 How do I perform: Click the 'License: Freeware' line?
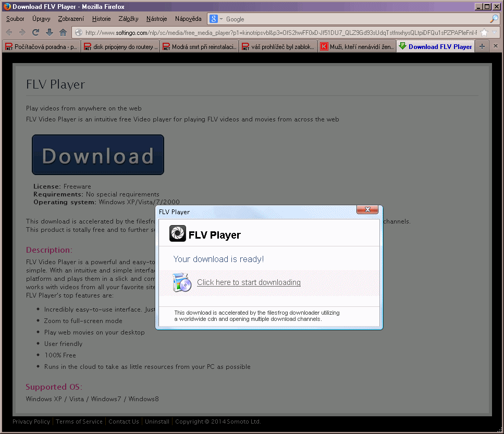[x=63, y=187]
